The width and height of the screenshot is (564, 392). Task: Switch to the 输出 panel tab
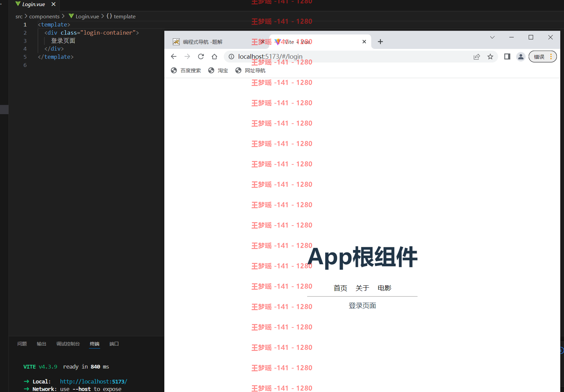coord(41,344)
